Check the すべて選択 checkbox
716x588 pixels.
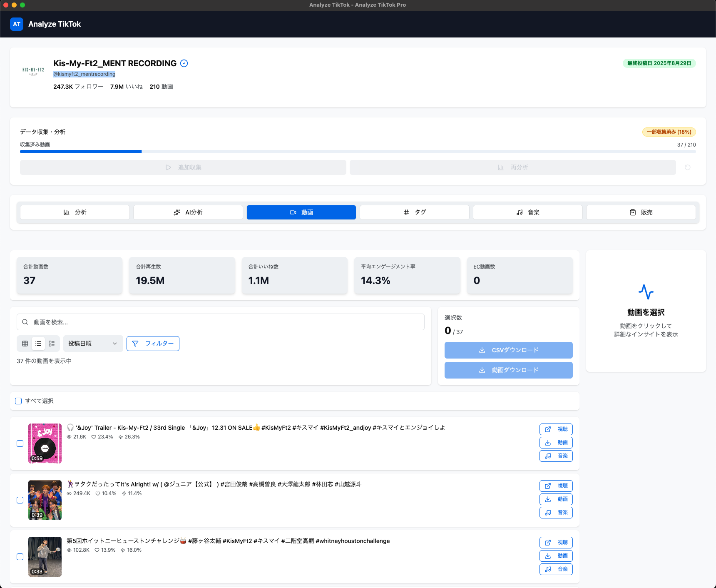(x=18, y=401)
